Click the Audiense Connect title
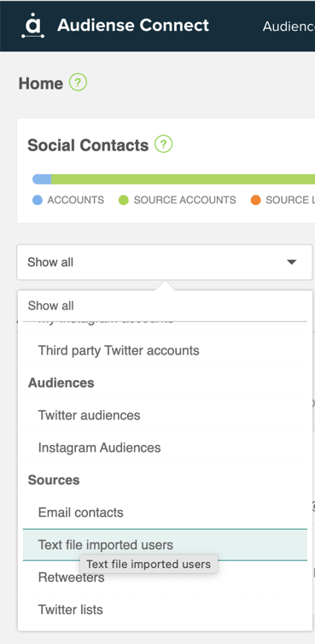 [133, 26]
